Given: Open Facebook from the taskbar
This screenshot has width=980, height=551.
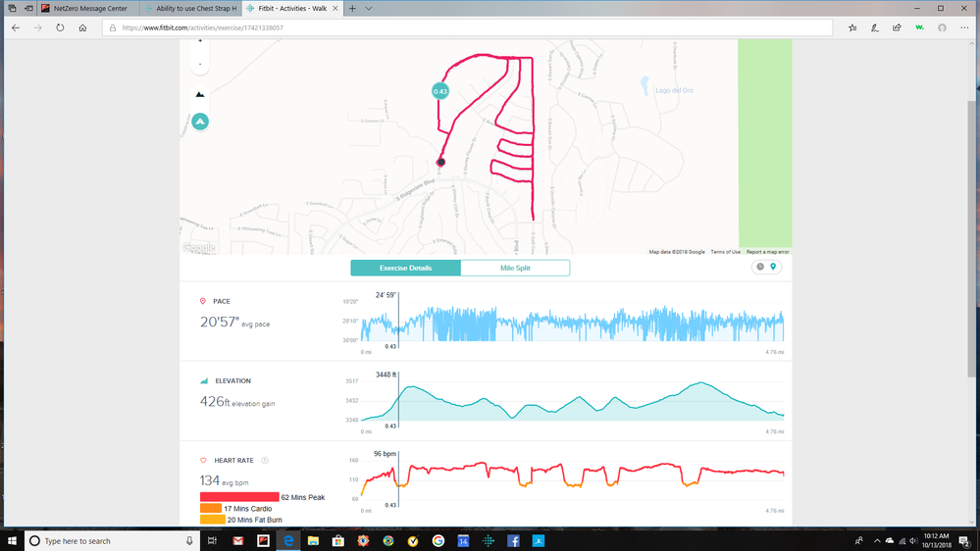Looking at the screenshot, I should click(x=513, y=541).
